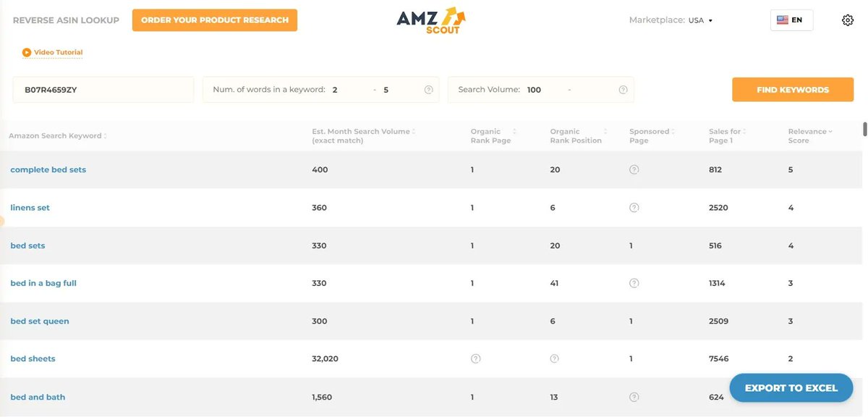Open the Marketplace USA dropdown
Viewport: 868px width, 417px height.
(x=700, y=20)
